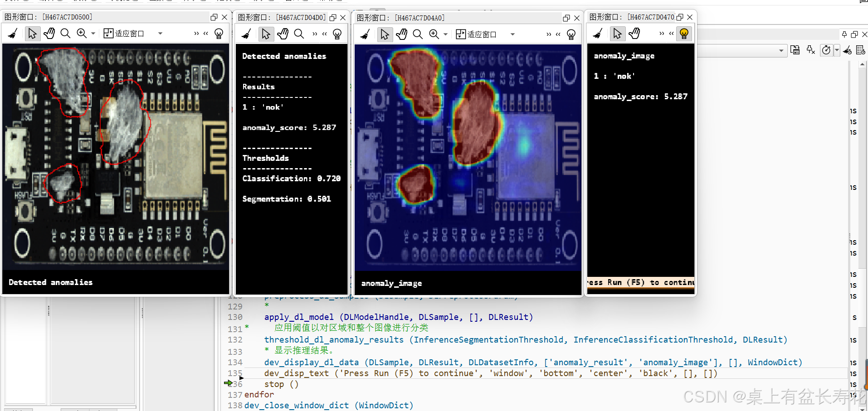The width and height of the screenshot is (868, 411).
Task: Click the 适应窗口 fit button in window H467AC7D0500
Action: tap(124, 34)
